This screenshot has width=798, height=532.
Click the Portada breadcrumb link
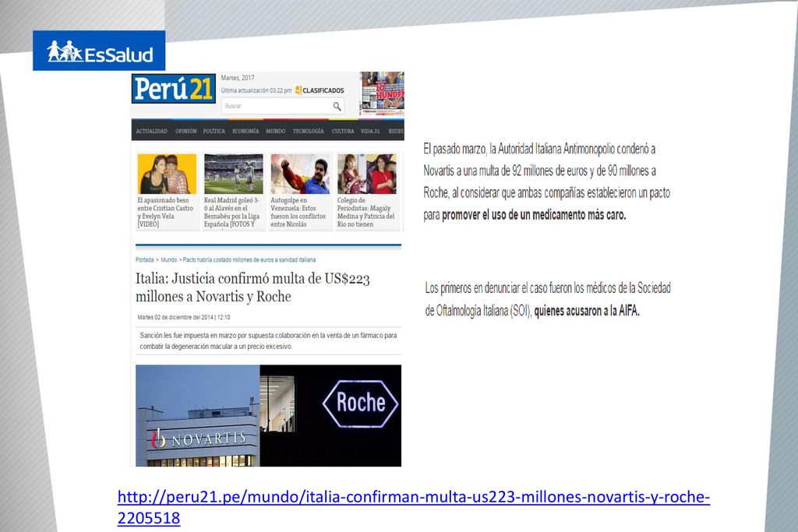tap(144, 260)
